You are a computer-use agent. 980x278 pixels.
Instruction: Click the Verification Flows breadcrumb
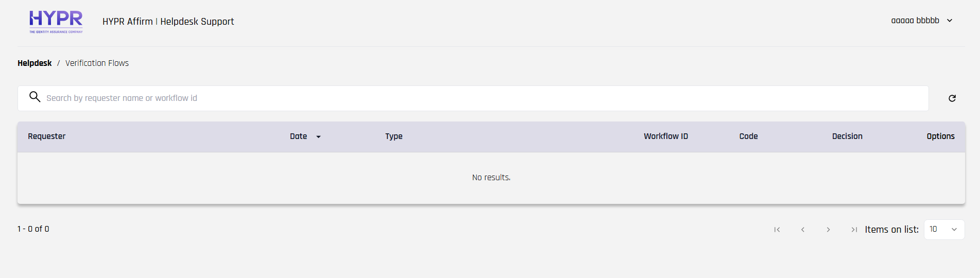97,63
